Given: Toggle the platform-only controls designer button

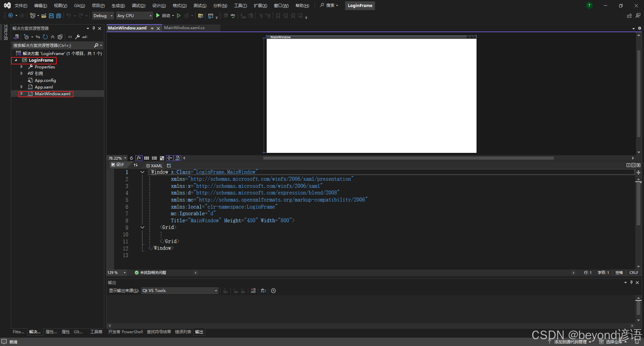Looking at the screenshot, I should [x=177, y=158].
